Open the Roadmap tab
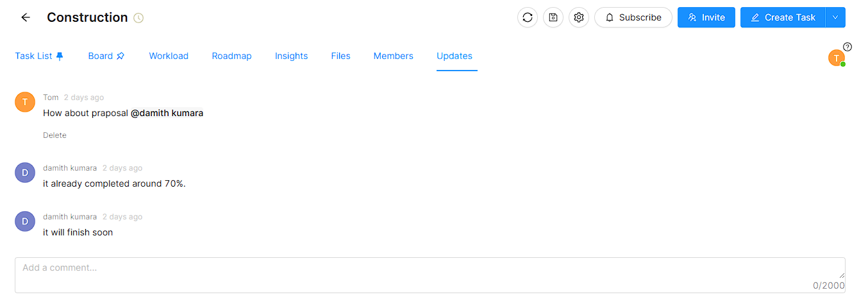The height and width of the screenshot is (306, 868). point(231,56)
